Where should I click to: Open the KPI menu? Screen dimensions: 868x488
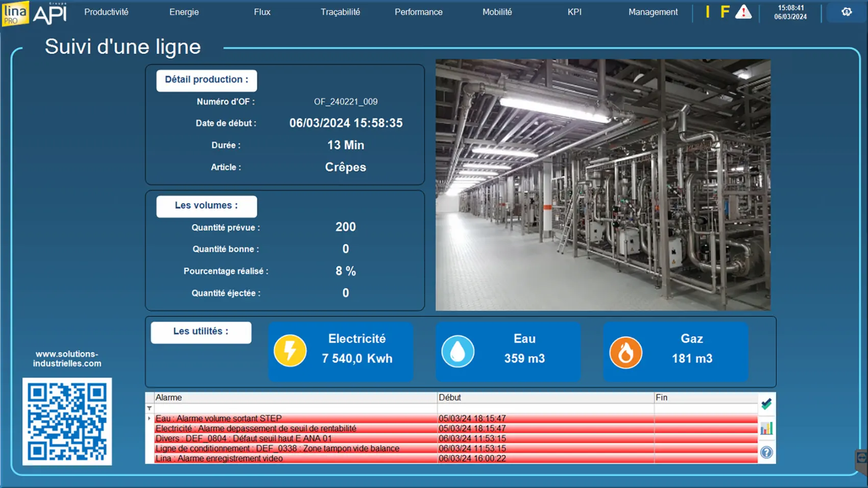tap(574, 12)
